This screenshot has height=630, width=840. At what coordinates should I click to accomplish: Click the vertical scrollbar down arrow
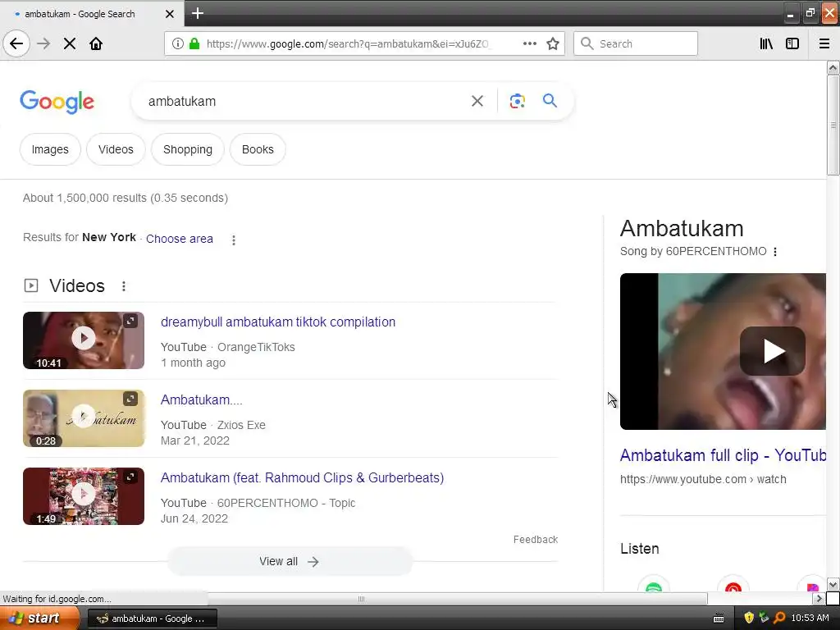833,584
